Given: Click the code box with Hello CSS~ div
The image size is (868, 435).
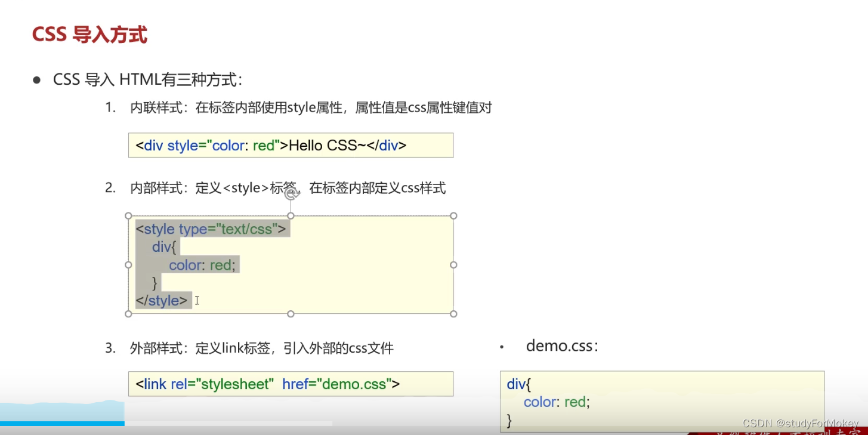Looking at the screenshot, I should (x=291, y=145).
